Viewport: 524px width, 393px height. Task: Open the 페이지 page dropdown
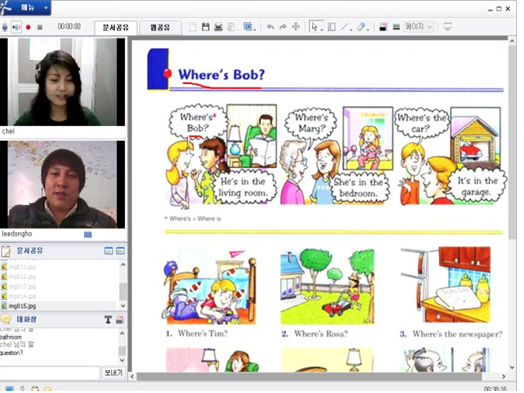coord(419,27)
